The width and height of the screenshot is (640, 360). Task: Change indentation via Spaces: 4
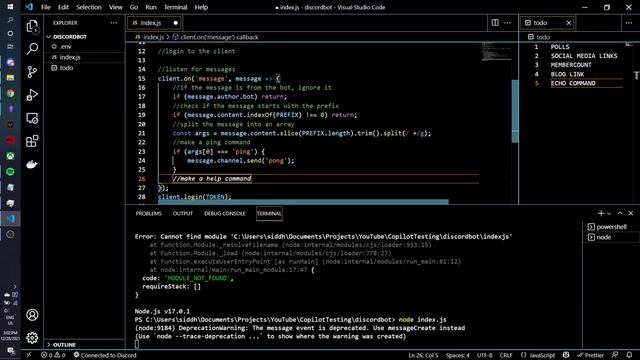click(458, 355)
